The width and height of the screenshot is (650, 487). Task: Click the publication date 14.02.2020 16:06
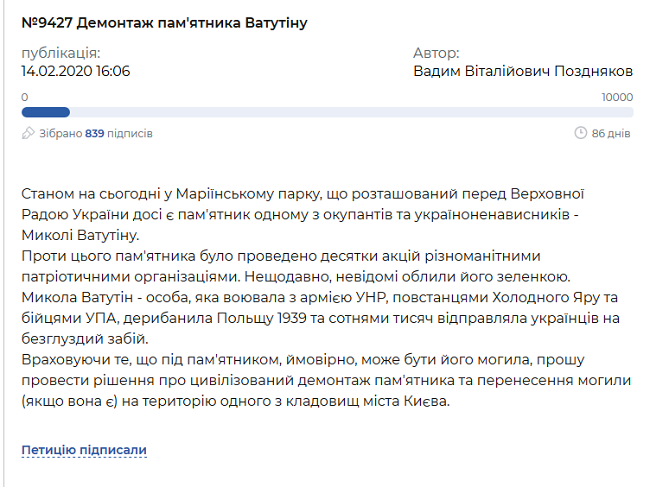(x=75, y=71)
